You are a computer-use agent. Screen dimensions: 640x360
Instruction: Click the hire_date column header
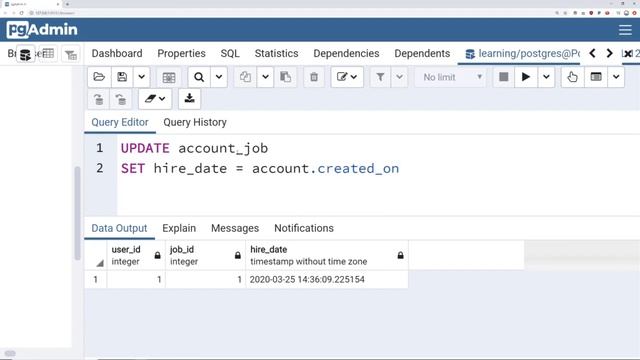[327, 255]
